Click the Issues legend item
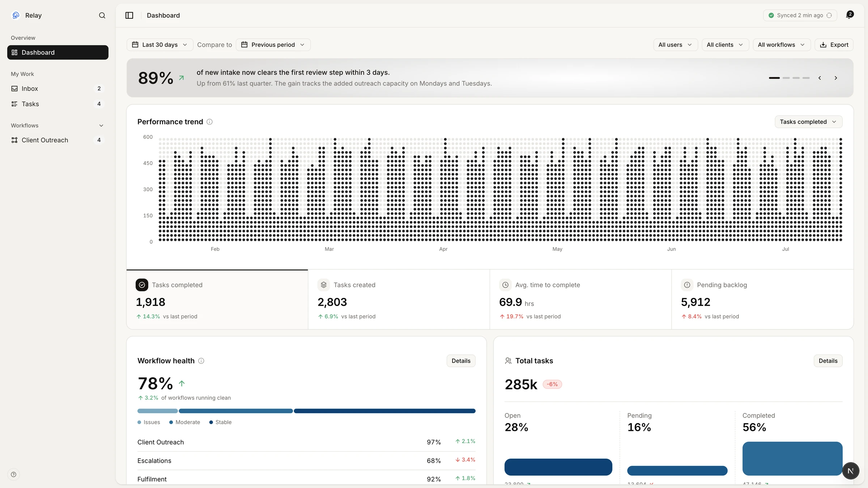 [149, 422]
